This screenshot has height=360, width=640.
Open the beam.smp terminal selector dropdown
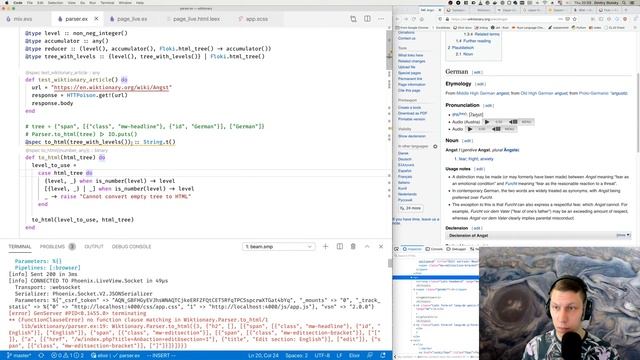point(278,247)
